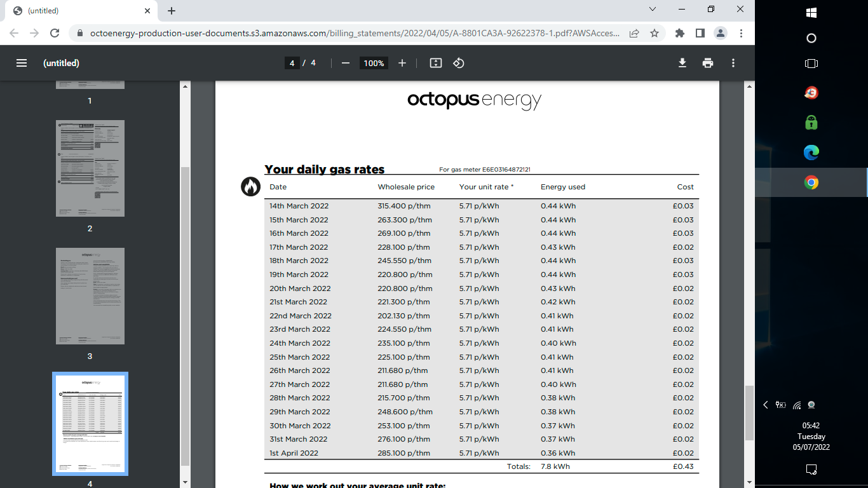Click the gas flame icon
The width and height of the screenshot is (868, 488).
coord(250,187)
